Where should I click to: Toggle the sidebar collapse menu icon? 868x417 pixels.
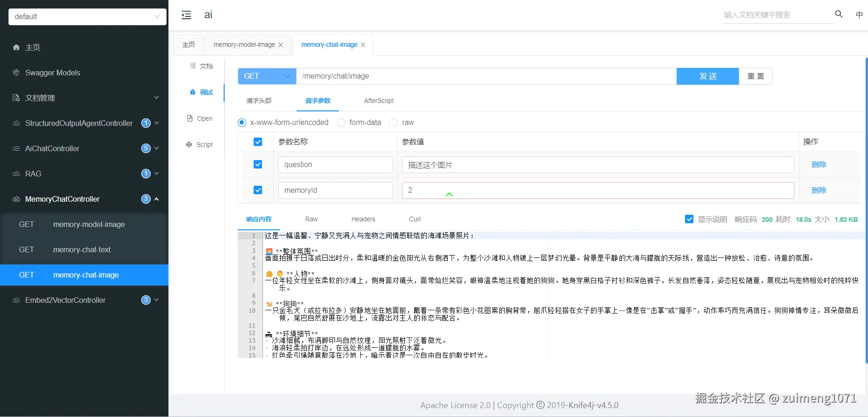point(186,15)
